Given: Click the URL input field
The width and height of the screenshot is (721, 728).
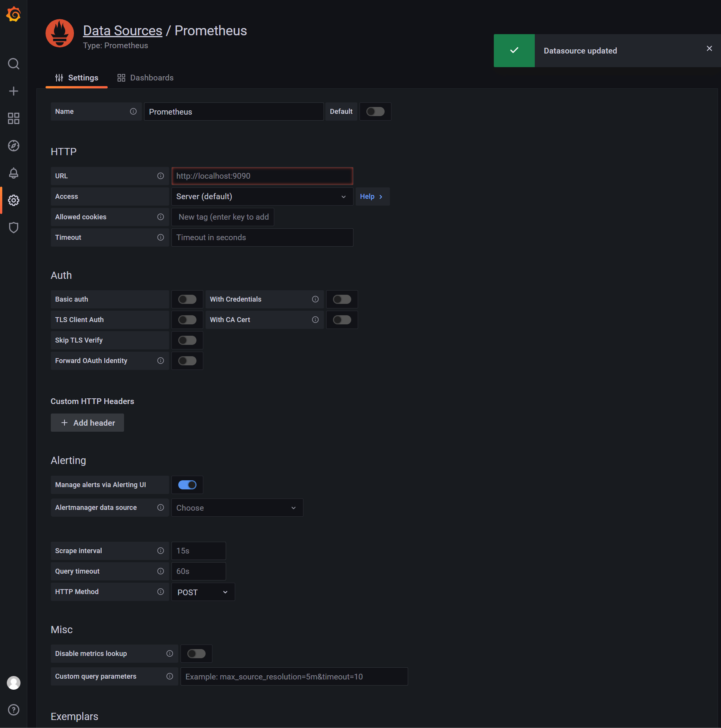Looking at the screenshot, I should click(x=262, y=176).
